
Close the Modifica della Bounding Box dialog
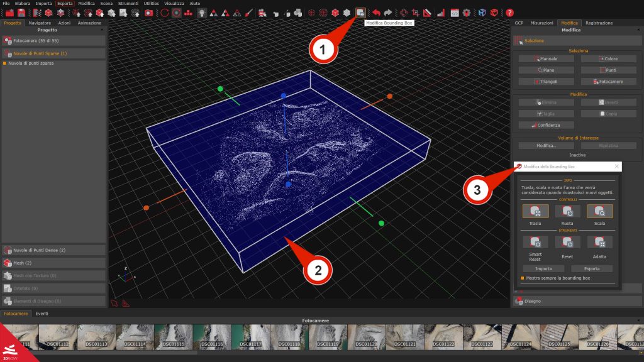616,166
